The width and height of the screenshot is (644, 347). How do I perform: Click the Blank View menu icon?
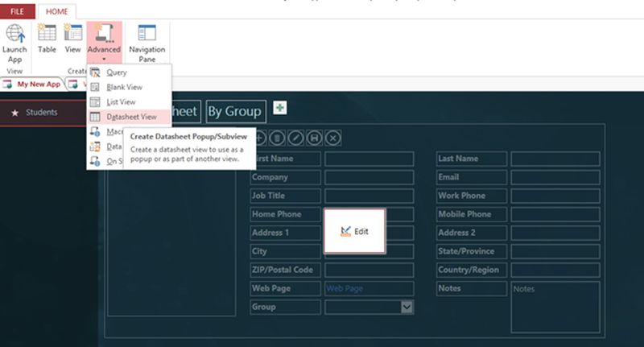(x=95, y=88)
